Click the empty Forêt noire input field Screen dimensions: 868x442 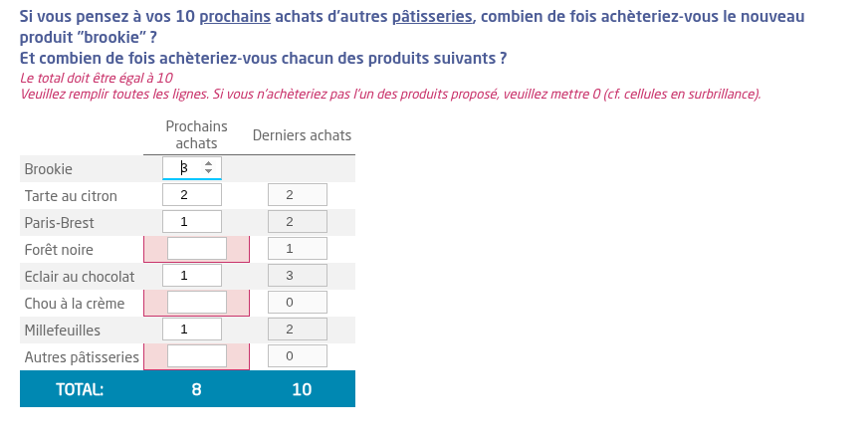pos(197,249)
